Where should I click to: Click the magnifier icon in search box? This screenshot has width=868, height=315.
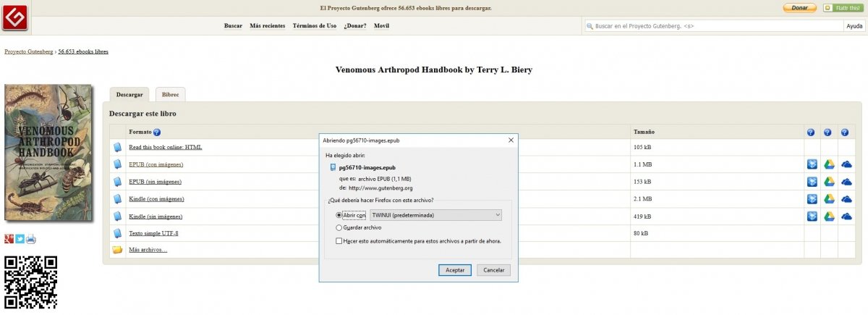tap(590, 26)
